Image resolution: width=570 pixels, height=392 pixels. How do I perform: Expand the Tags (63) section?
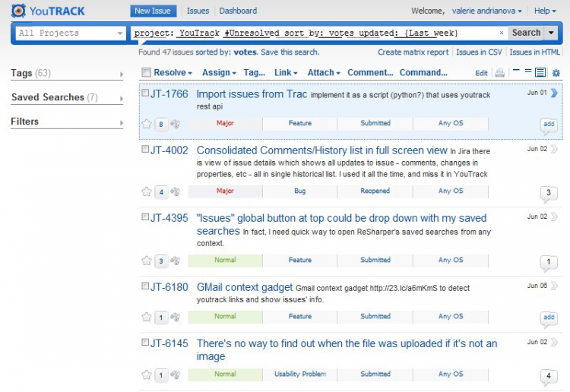[x=67, y=74]
